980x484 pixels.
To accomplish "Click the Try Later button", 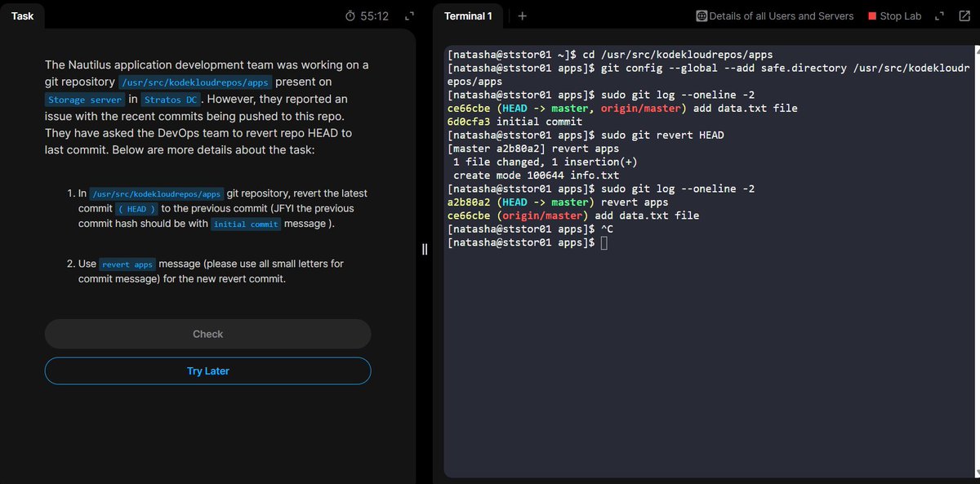I will pyautogui.click(x=207, y=371).
